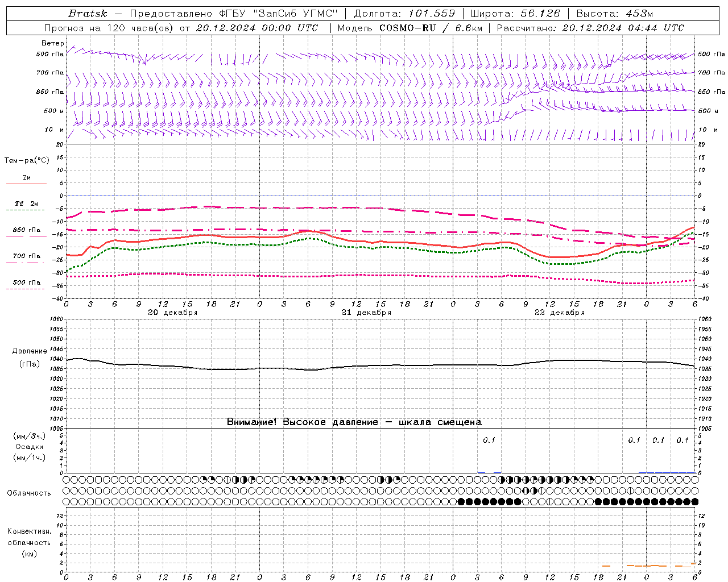This screenshot has width=728, height=582.
Task: Click the 'Тем-ра(°C)' temperature axis label
Action: coord(27,161)
